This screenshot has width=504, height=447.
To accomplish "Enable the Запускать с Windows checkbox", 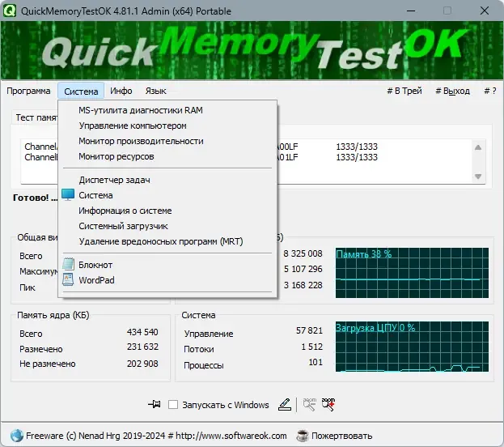I will [173, 405].
